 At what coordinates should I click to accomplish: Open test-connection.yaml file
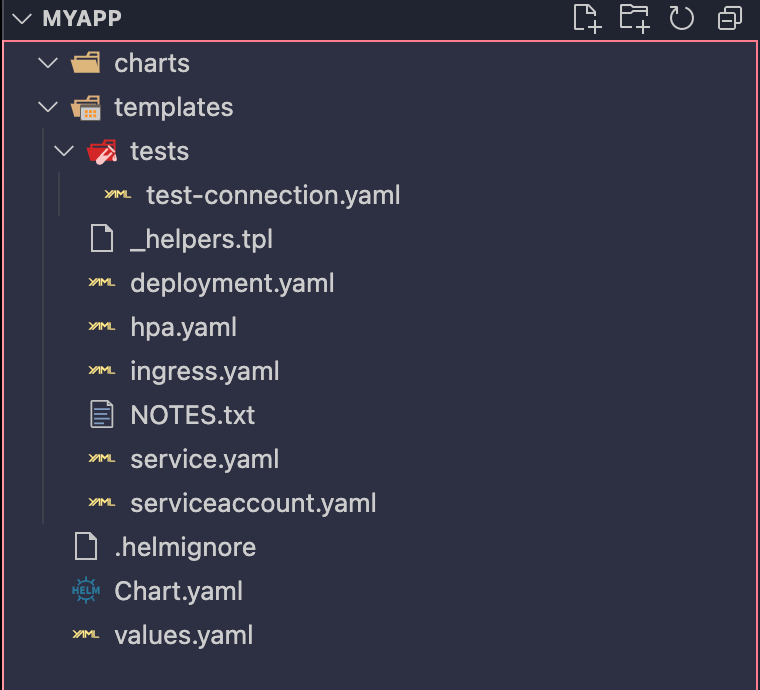[273, 195]
